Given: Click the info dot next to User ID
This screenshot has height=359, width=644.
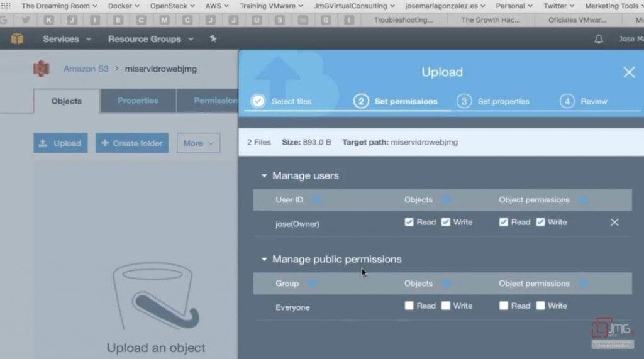Looking at the screenshot, I should point(316,200).
